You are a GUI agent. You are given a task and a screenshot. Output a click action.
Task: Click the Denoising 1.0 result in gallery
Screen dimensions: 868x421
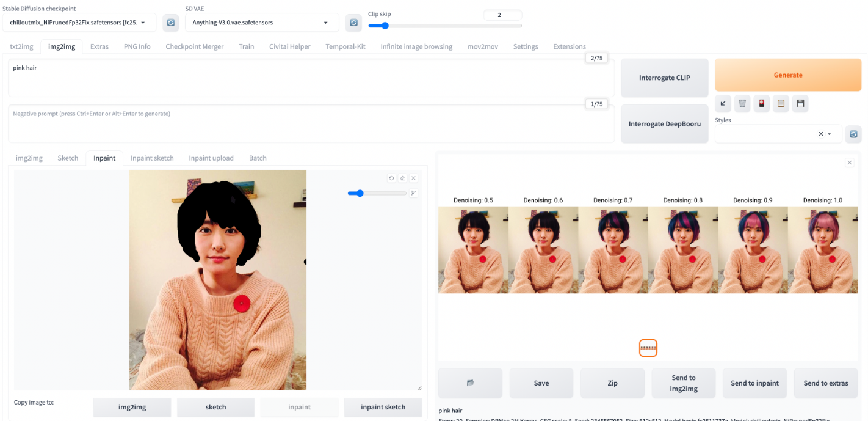823,250
